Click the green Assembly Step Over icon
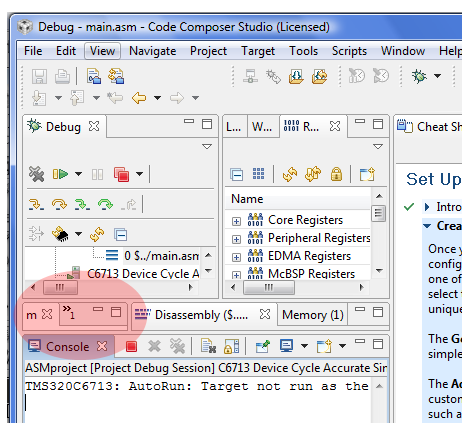 [x=105, y=204]
